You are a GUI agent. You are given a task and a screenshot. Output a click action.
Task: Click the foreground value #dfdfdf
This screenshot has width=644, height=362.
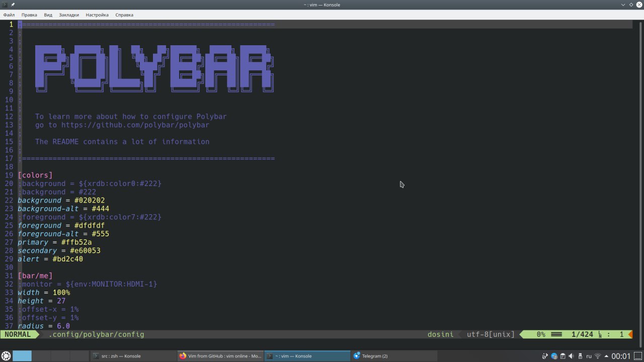90,225
